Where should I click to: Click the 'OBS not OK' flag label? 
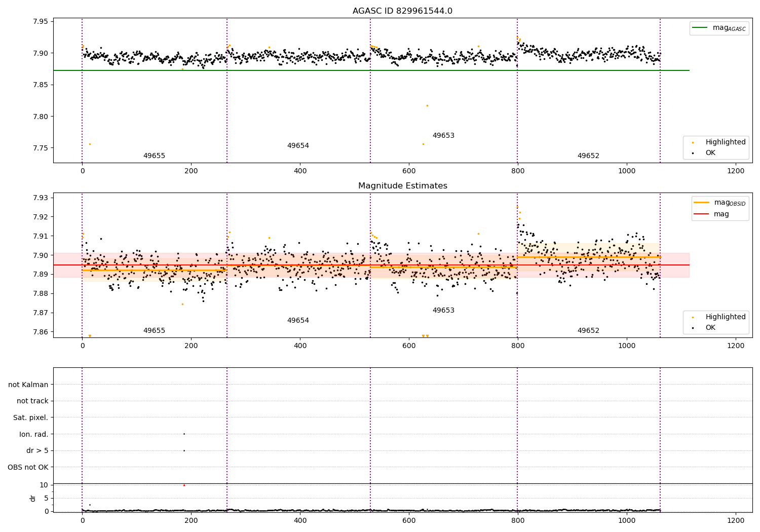28,468
